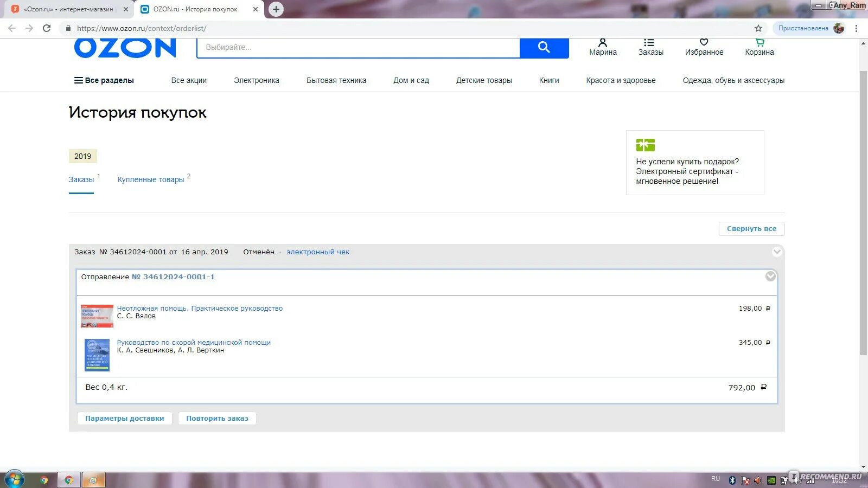Click the green gift certificate icon
The width and height of the screenshot is (868, 488).
[646, 145]
